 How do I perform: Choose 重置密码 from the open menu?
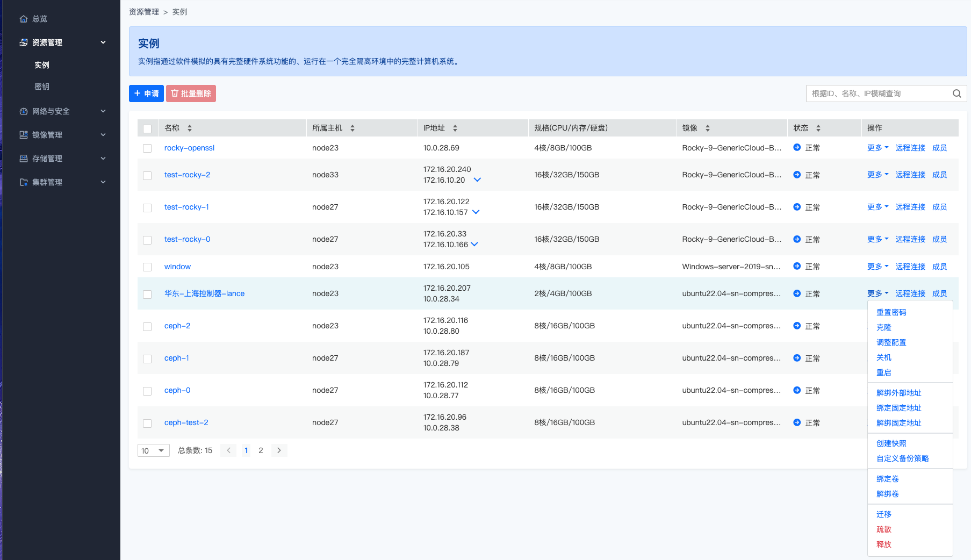click(x=891, y=312)
